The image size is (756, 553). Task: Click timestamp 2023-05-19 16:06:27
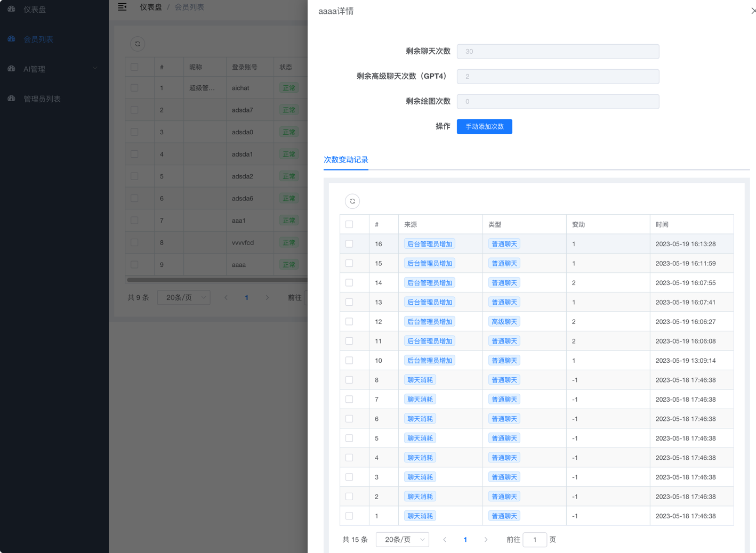pos(686,322)
